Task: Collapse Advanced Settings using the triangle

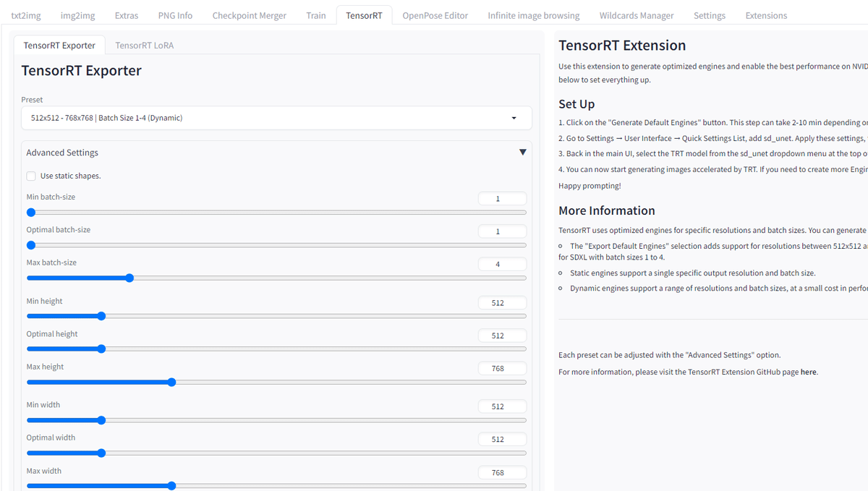Action: click(522, 153)
